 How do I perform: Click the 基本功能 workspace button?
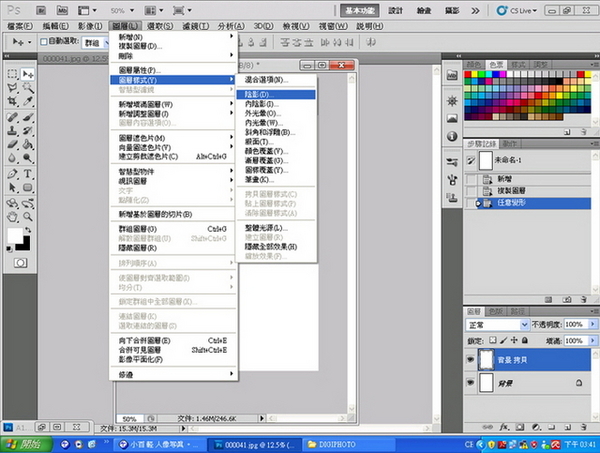pos(360,11)
